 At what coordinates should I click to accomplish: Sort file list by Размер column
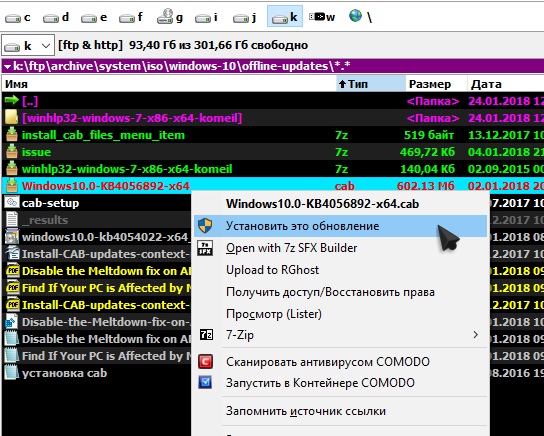(x=436, y=84)
